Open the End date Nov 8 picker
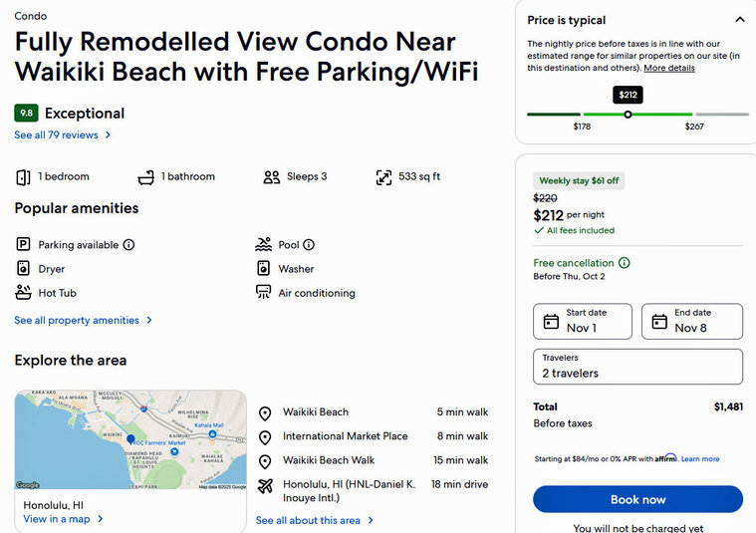Viewport: 756px width, 533px height. click(x=692, y=321)
